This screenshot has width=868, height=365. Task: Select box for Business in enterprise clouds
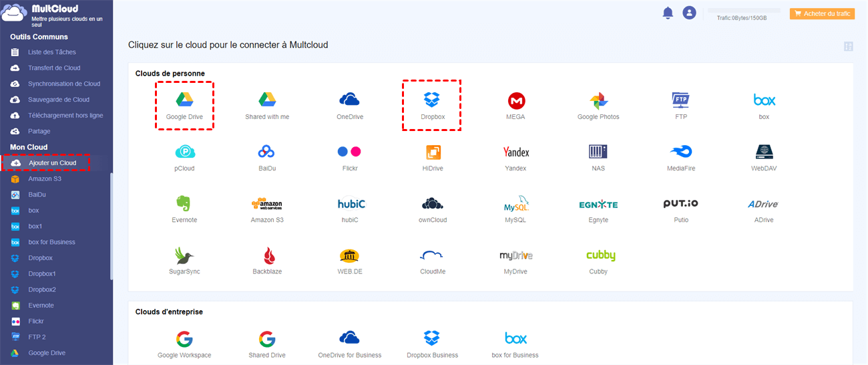click(x=515, y=338)
